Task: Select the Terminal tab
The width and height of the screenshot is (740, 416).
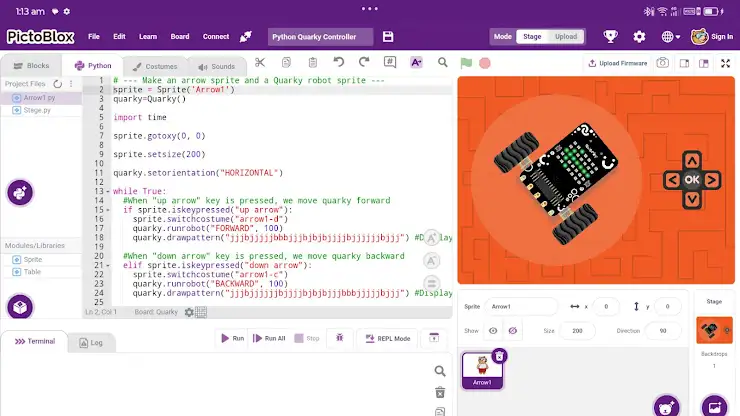Action: [x=35, y=341]
